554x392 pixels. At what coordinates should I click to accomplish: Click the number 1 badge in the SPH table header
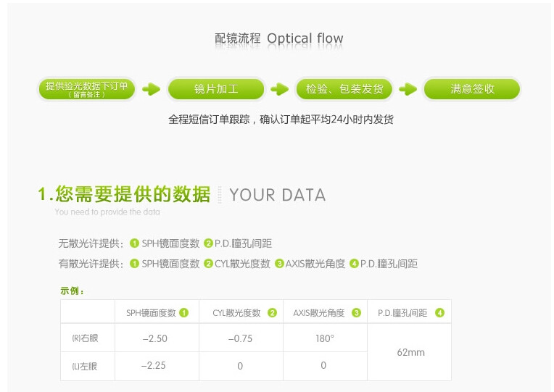184,313
